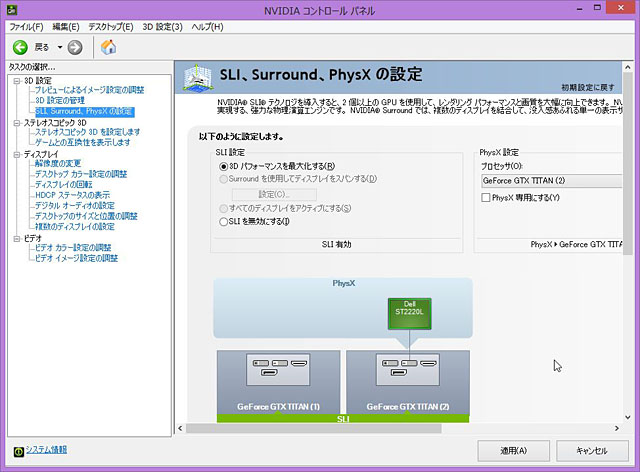Click the PhysX diagram header label
The width and height of the screenshot is (640, 472).
click(x=344, y=283)
